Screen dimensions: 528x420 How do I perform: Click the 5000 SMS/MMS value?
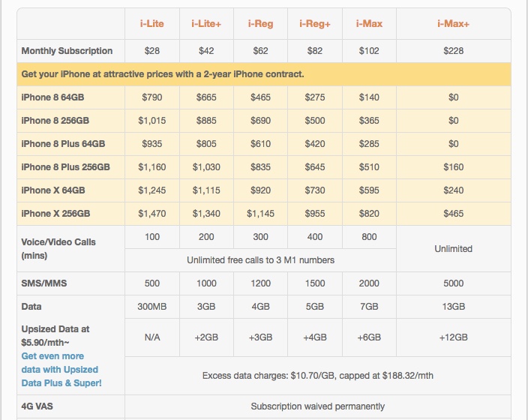[453, 283]
